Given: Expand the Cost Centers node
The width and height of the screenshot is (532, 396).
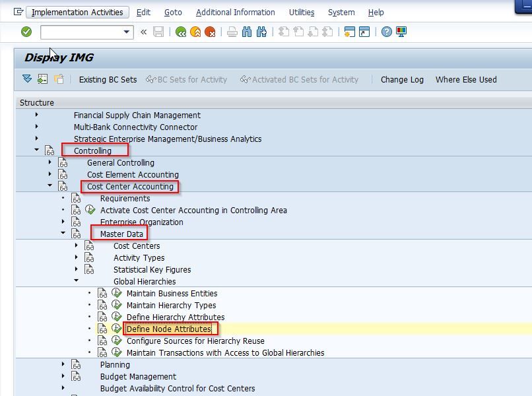Looking at the screenshot, I should point(77,246).
